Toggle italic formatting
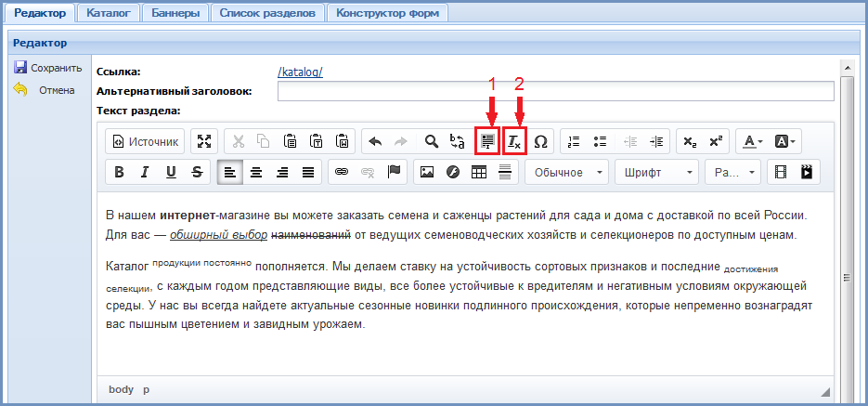 coord(145,172)
